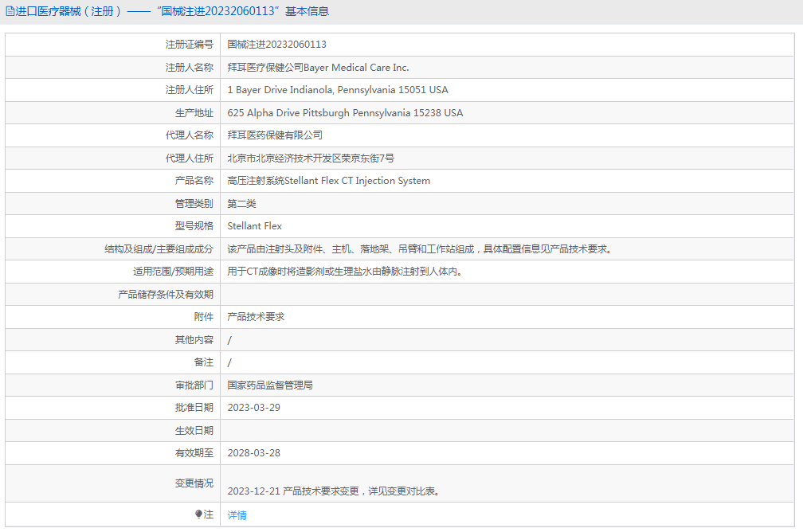Select the agent address 北京市北京经济技术开发区荣京东街7号
The width and height of the screenshot is (803, 532).
pyautogui.click(x=311, y=158)
